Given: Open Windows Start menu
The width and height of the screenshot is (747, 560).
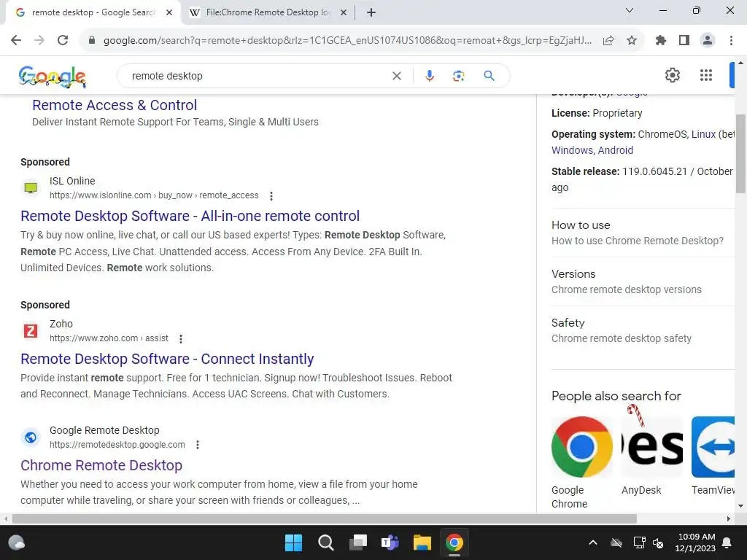Looking at the screenshot, I should [x=293, y=542].
